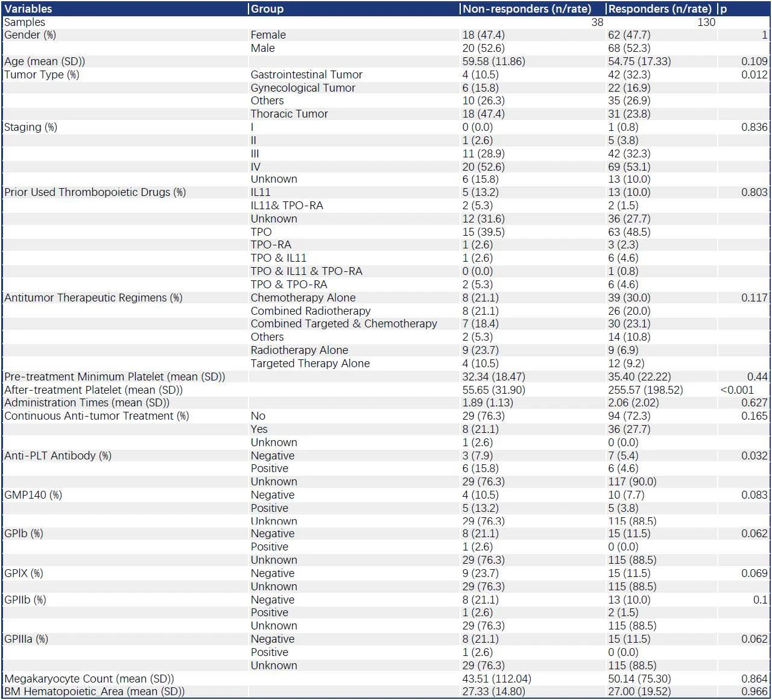Screen dimensions: 772x700
Task: Click the value 117 (90.0)
Action: pos(632,482)
